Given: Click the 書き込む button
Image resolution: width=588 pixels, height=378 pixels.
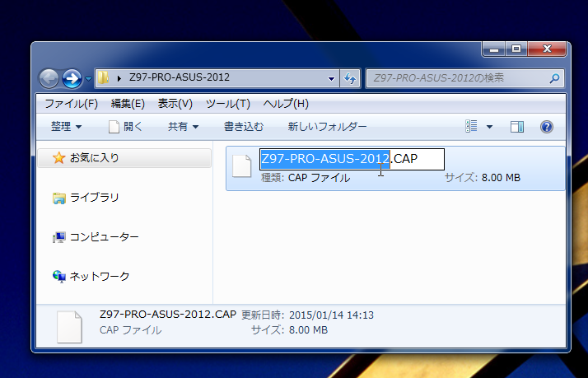Looking at the screenshot, I should click(244, 127).
